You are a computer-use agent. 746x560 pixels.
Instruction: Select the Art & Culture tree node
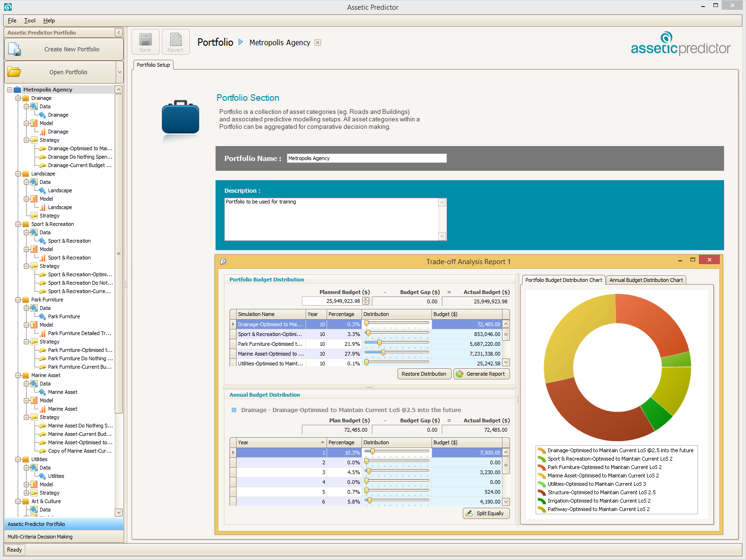tap(46, 501)
